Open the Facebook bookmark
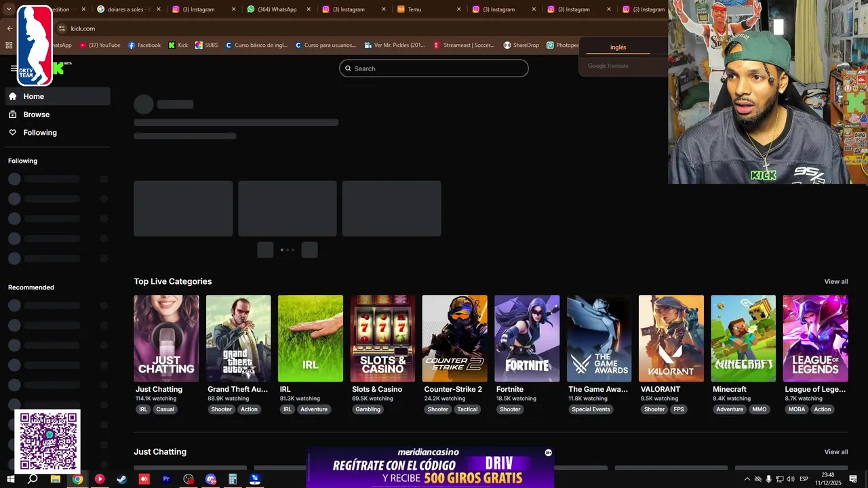 point(144,45)
